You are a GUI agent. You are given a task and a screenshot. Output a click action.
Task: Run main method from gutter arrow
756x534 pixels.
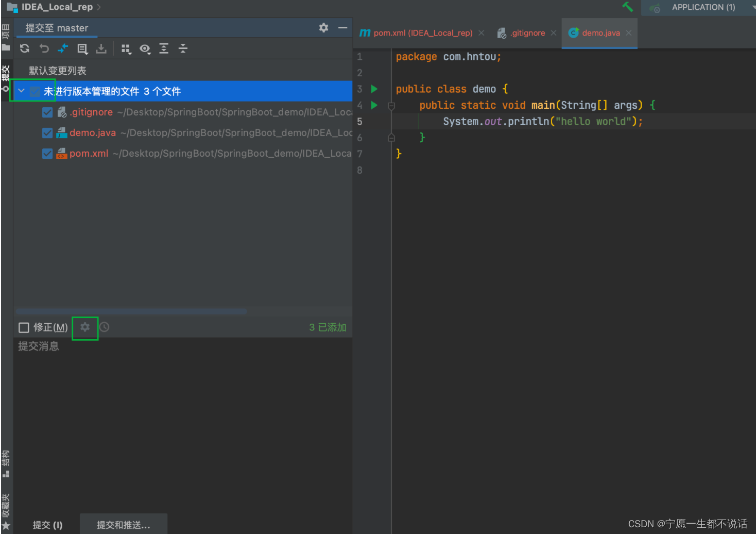click(x=374, y=105)
